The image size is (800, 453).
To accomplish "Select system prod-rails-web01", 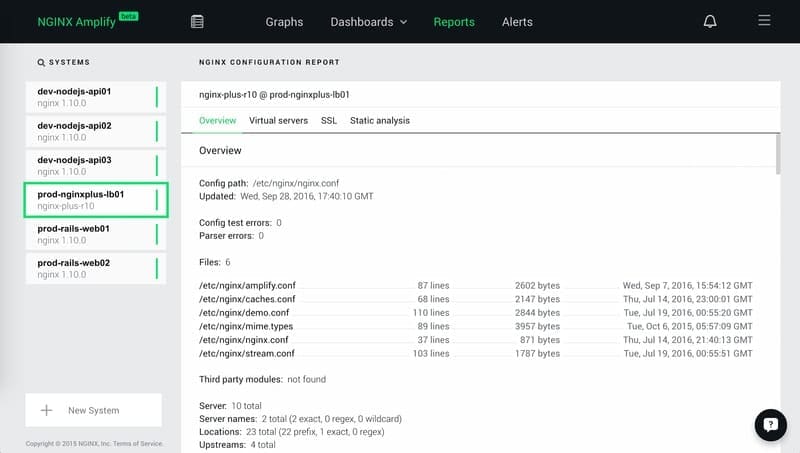I will 96,234.
